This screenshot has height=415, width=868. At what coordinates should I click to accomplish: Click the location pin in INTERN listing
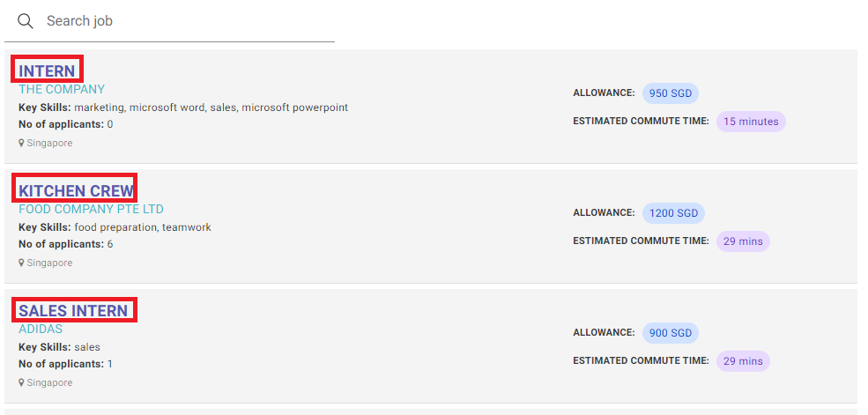coord(21,143)
